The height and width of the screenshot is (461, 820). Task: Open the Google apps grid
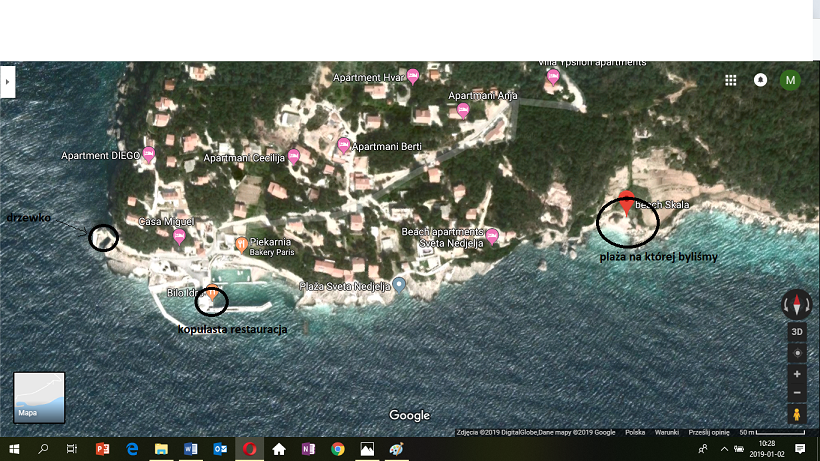point(731,80)
